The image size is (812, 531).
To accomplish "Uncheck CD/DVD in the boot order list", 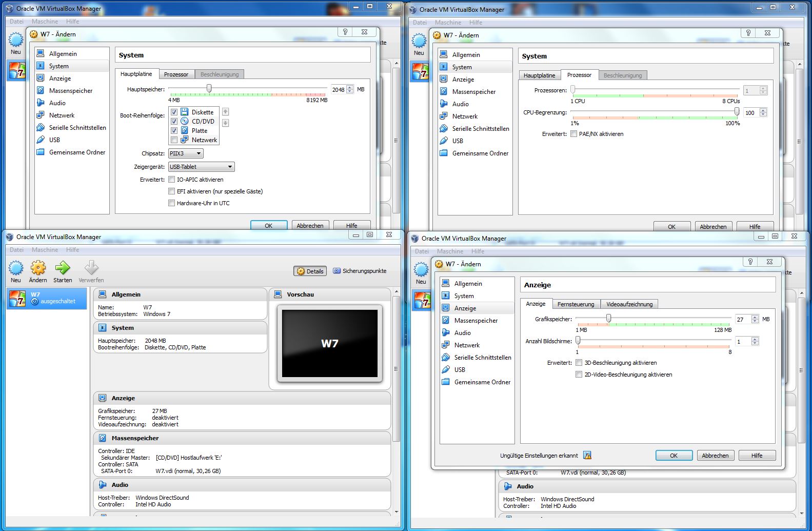I will click(x=174, y=121).
